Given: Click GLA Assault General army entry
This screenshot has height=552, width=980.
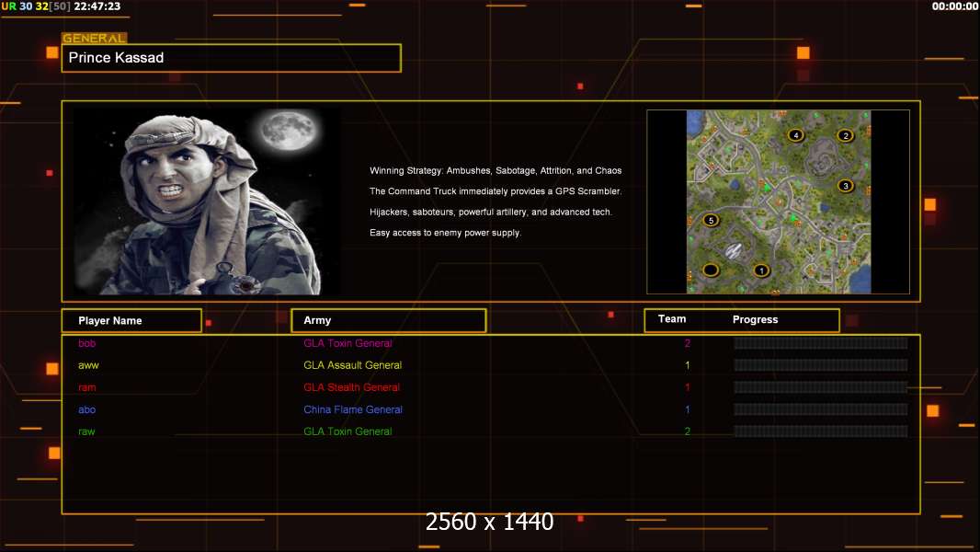Looking at the screenshot, I should click(x=352, y=365).
